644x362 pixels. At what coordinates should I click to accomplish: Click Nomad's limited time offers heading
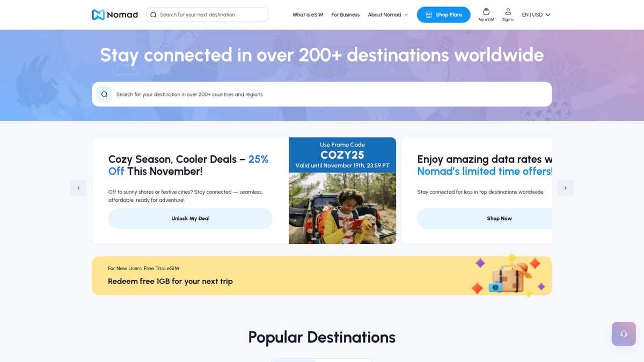point(485,165)
